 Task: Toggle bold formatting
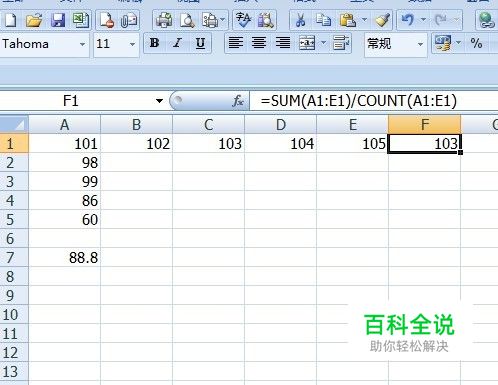pos(154,43)
